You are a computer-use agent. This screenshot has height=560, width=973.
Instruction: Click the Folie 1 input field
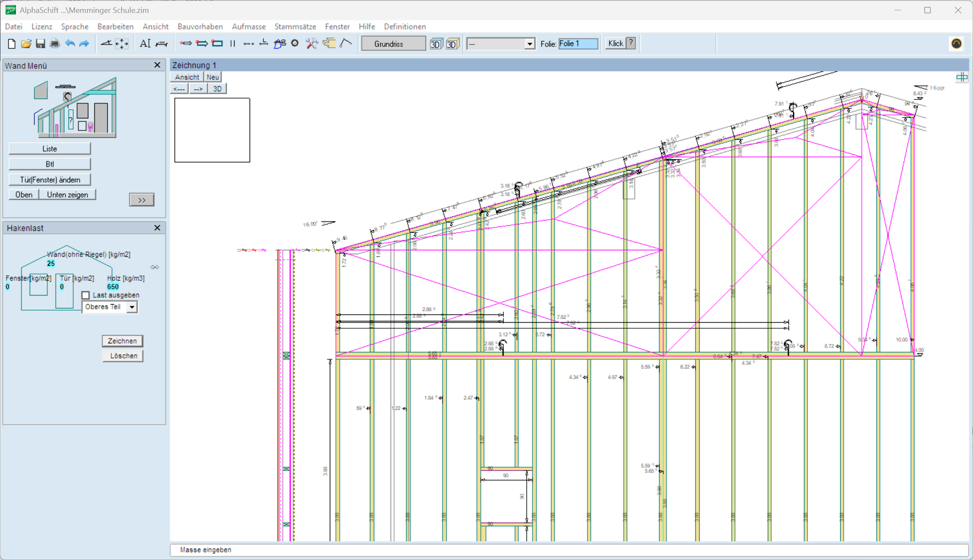[578, 44]
